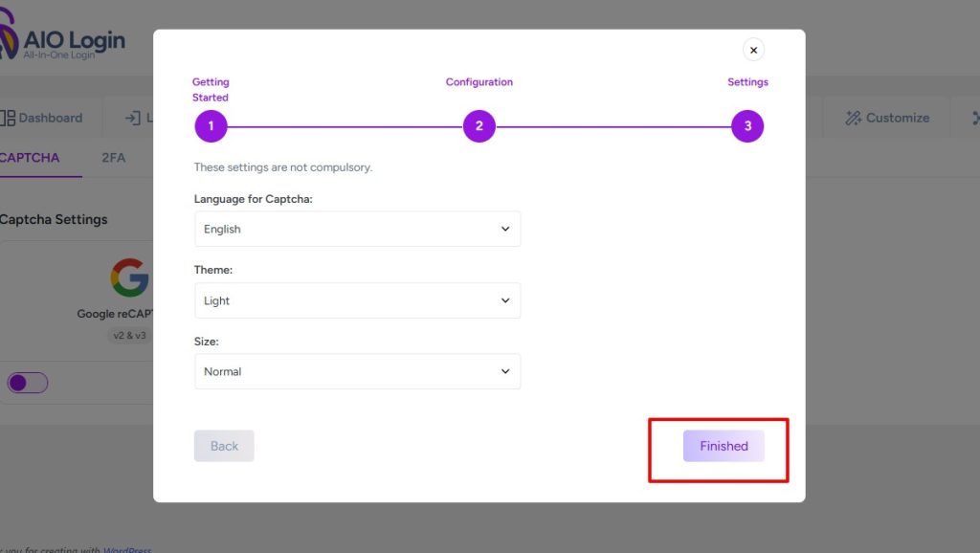
Task: Toggle the Google reCAPTCHA switch
Action: coord(28,384)
